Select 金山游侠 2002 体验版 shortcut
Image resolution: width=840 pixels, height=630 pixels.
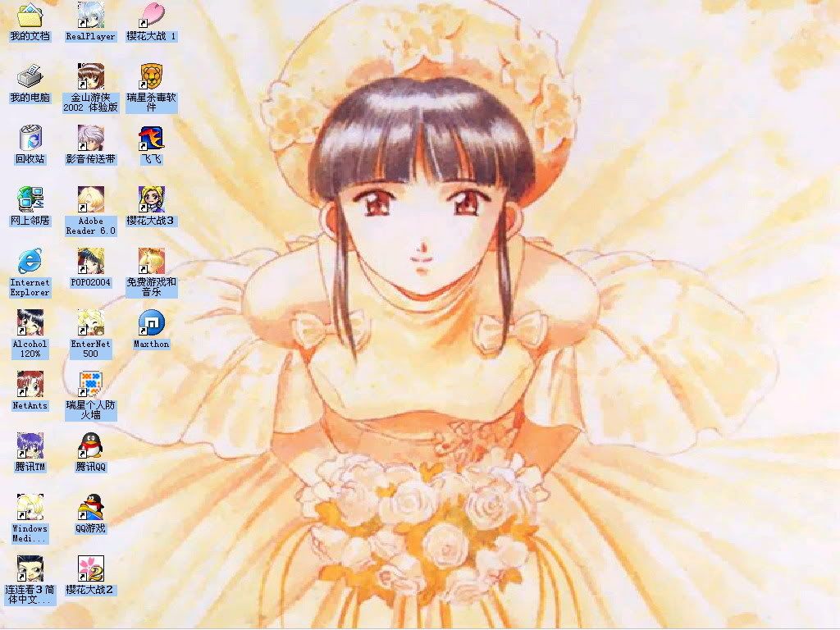(90, 76)
